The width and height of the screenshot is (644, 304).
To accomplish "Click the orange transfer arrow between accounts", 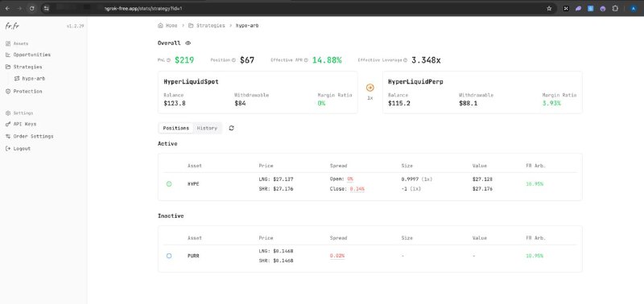I will 370,88.
